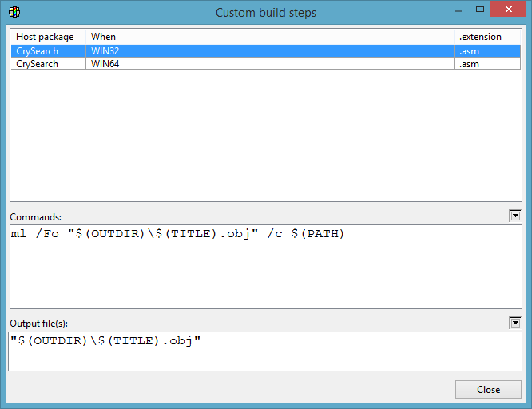Screen dimensions: 532x409
Task: Click inside the Output file(s) text box
Action: (265, 351)
